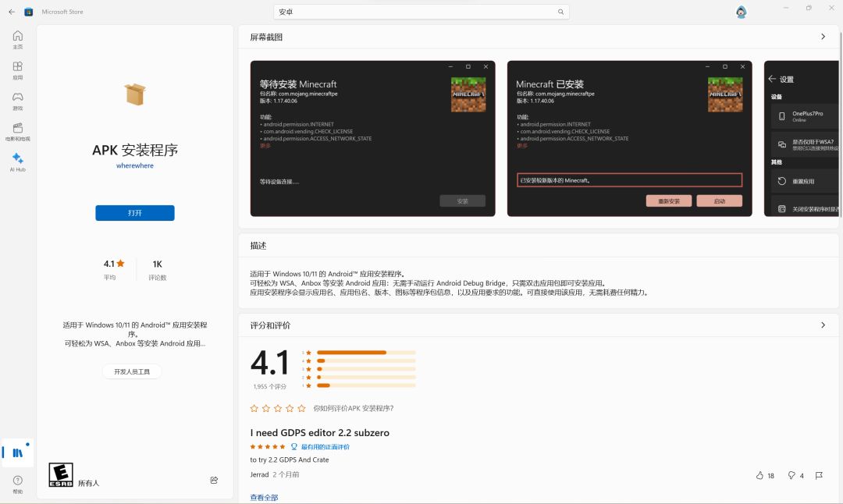Open the 等待安装 Minecraft screenshot
Viewport: 843px width, 504px height.
tap(372, 139)
